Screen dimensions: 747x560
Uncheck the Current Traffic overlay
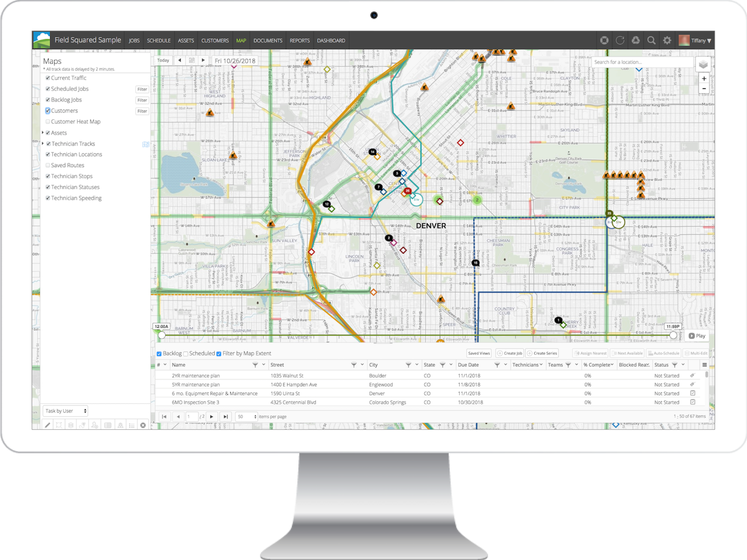(48, 78)
